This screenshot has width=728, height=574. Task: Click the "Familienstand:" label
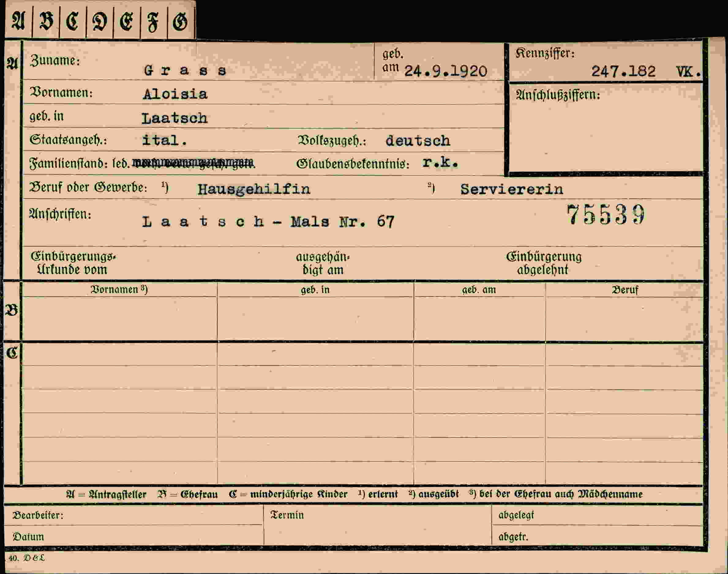coord(69,163)
